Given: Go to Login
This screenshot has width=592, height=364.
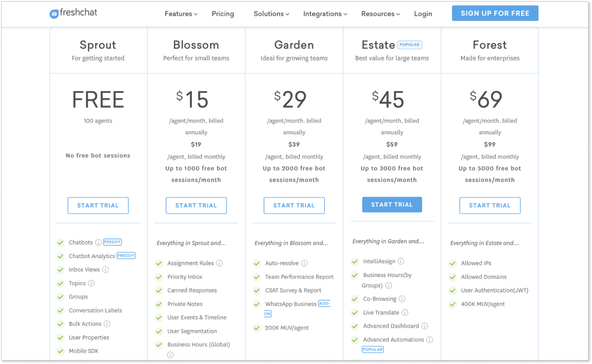Looking at the screenshot, I should tap(423, 14).
